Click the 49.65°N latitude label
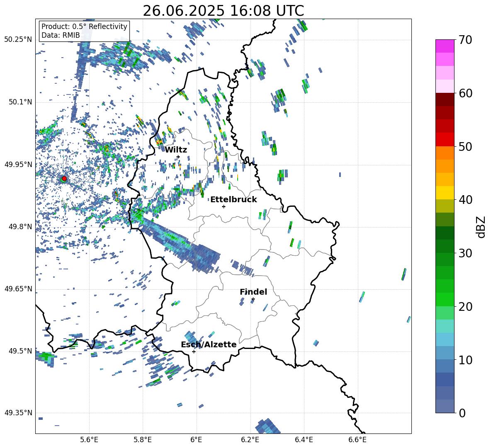Viewport: 491px width, 448px height. pyautogui.click(x=18, y=288)
